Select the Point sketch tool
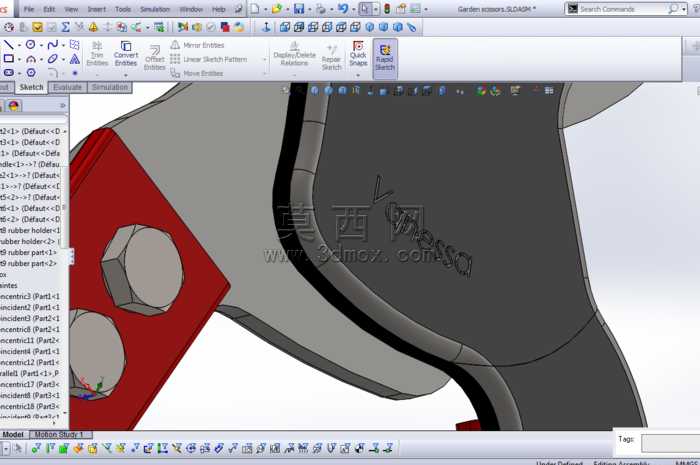The image size is (700, 465). tap(75, 73)
